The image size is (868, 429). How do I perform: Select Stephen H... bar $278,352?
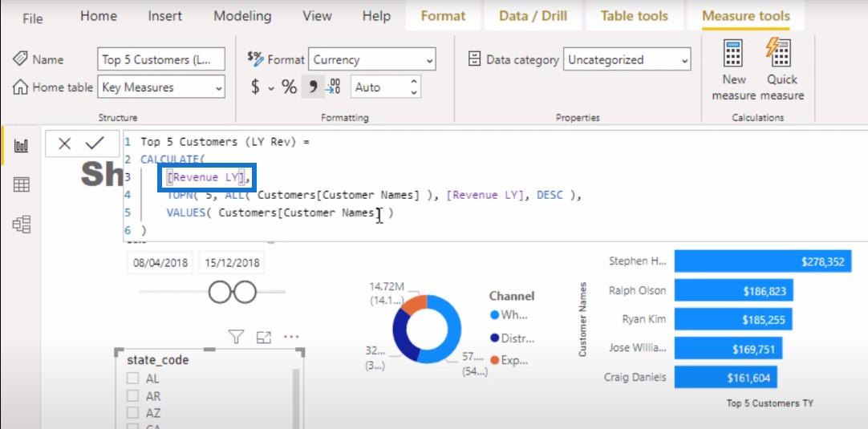coord(763,261)
